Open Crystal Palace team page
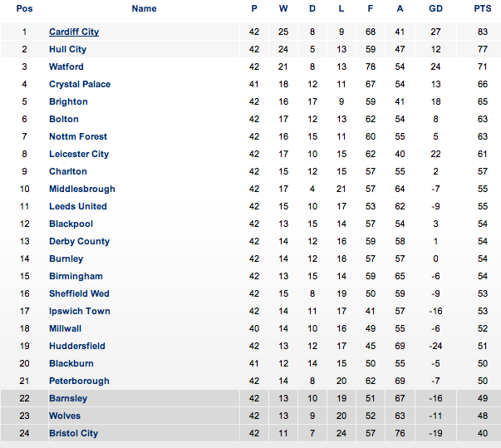The width and height of the screenshot is (501, 448). 80,84
